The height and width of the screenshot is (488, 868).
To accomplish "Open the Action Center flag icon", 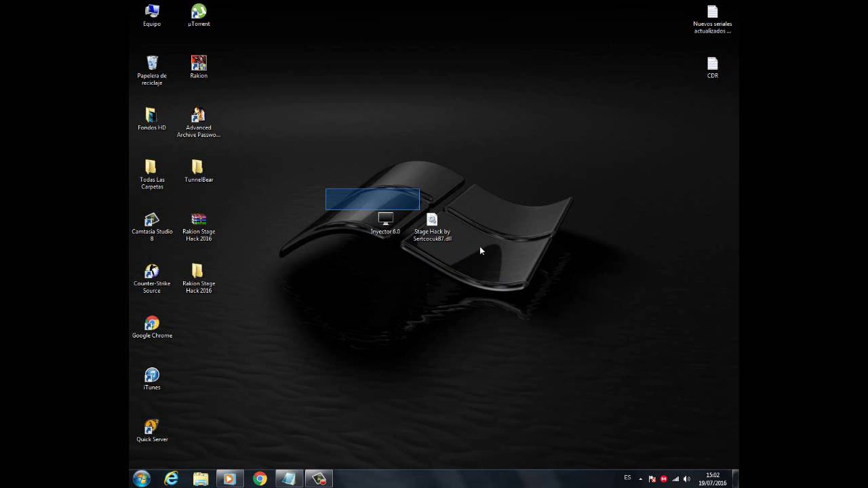I will coord(652,479).
